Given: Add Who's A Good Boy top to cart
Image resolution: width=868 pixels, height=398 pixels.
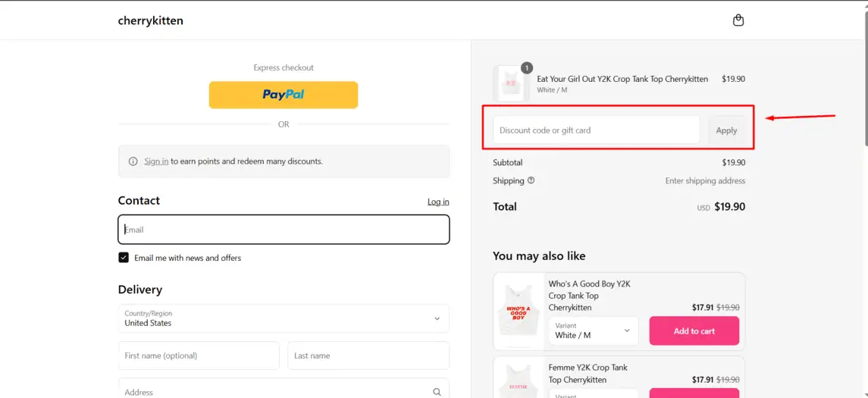Looking at the screenshot, I should (694, 331).
